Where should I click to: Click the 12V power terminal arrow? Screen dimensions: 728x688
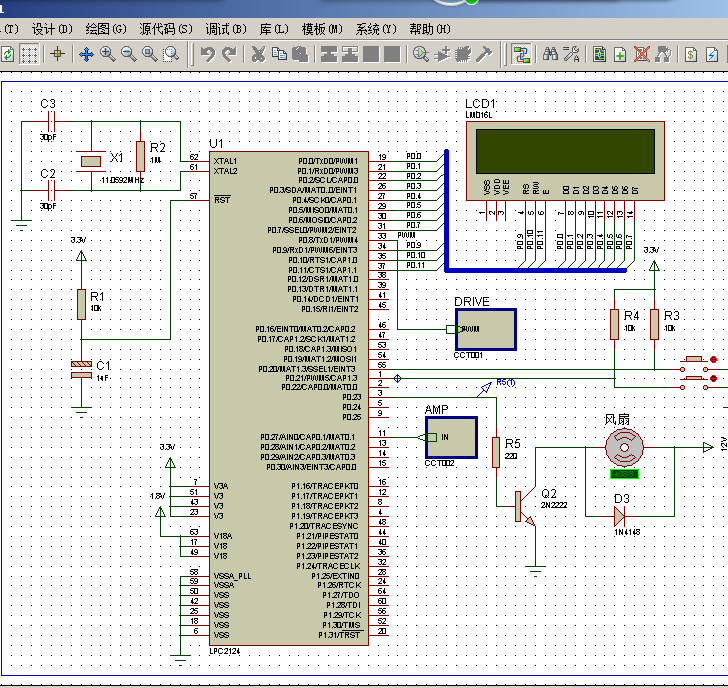click(708, 448)
